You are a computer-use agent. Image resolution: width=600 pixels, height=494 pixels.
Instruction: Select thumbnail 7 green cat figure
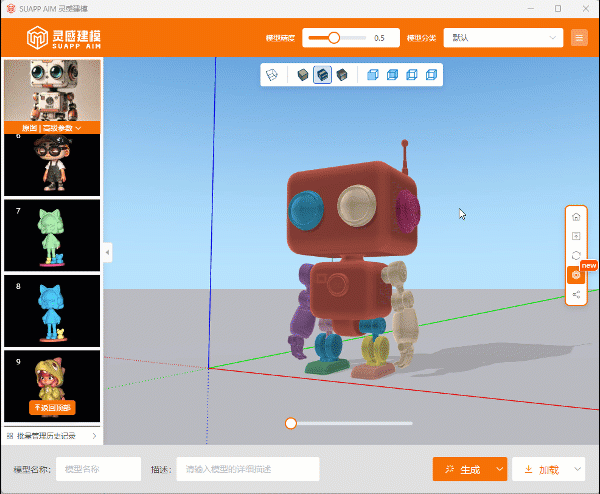(52, 235)
